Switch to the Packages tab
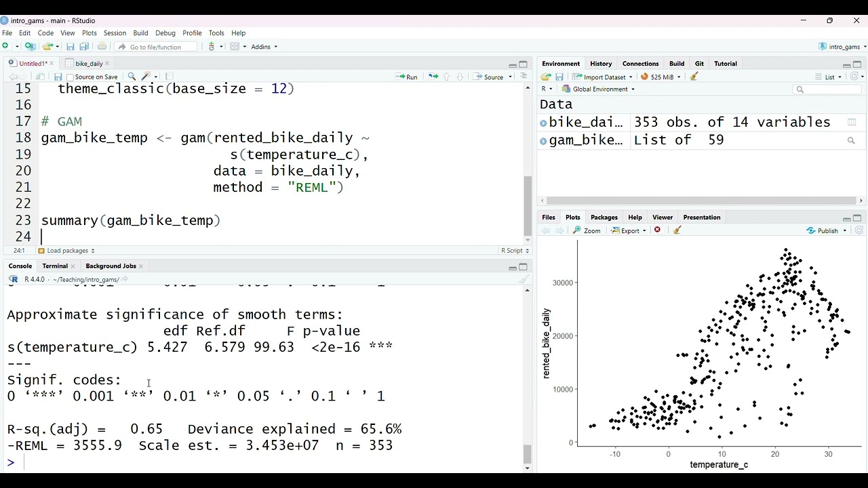Screen dimensions: 868x488 pos(604,218)
